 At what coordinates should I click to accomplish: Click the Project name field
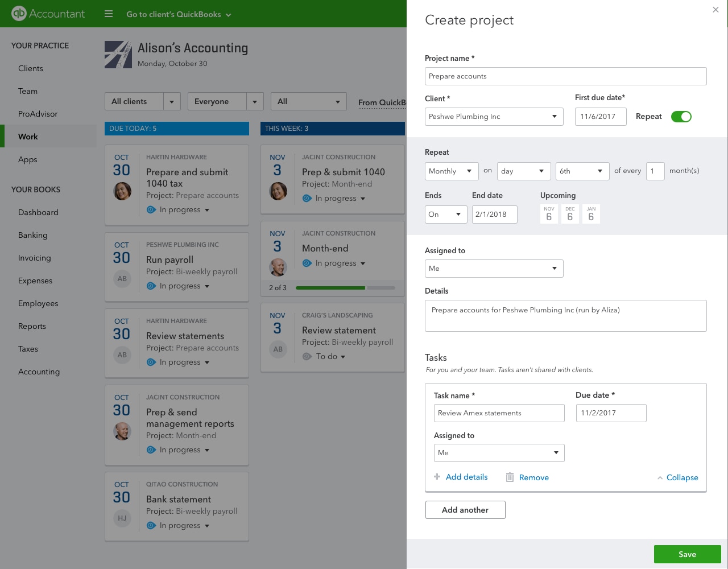pos(566,76)
